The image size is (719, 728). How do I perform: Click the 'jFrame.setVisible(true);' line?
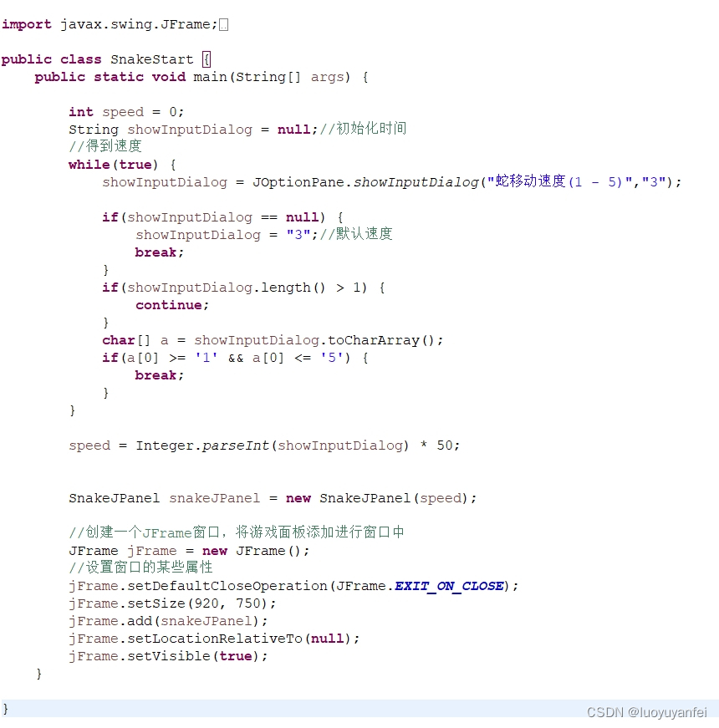point(168,656)
